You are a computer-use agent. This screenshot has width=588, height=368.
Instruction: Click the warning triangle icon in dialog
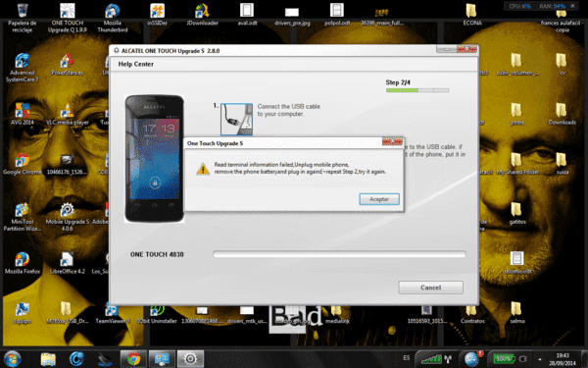pyautogui.click(x=203, y=169)
